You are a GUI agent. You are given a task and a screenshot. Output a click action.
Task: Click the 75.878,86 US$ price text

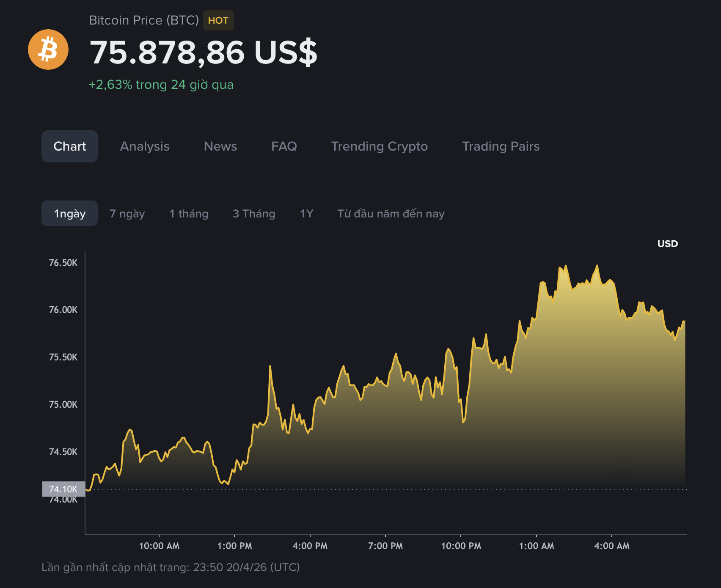pyautogui.click(x=203, y=52)
